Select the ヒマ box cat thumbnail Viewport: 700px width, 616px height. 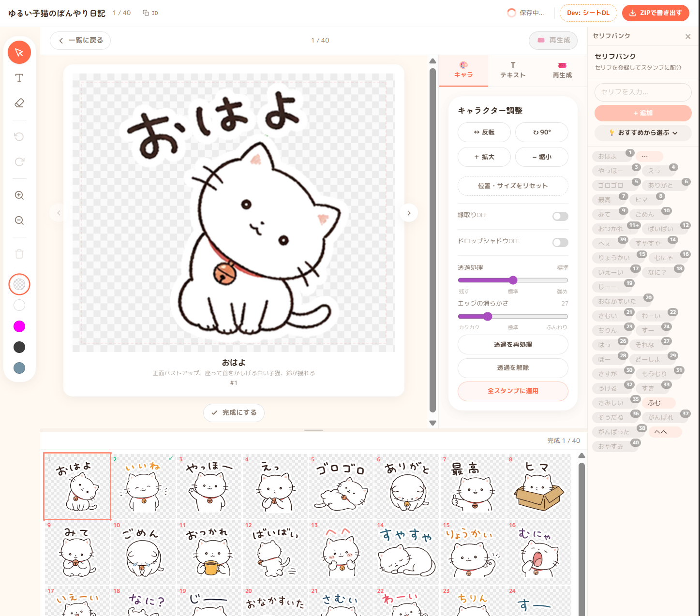coord(539,486)
